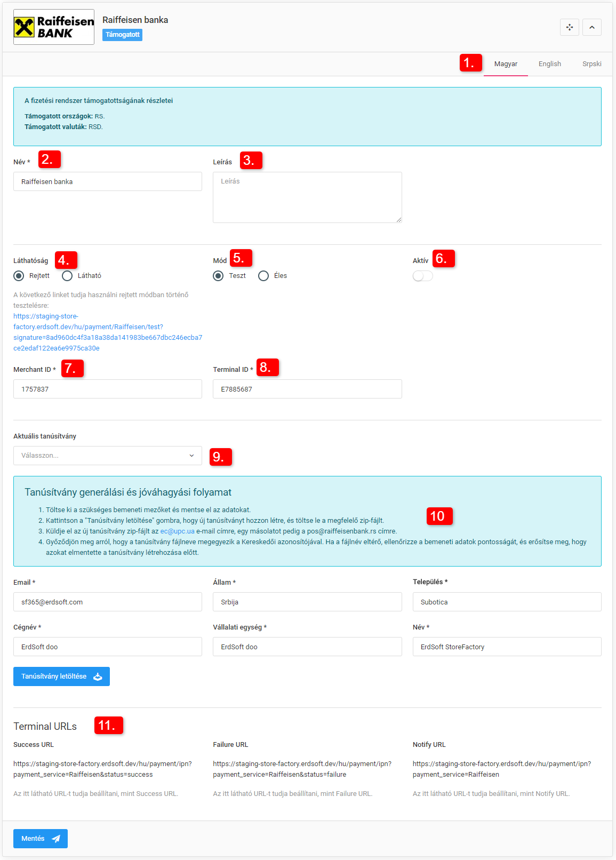Image resolution: width=616 pixels, height=860 pixels.
Task: Toggle the Aktív switch
Action: (423, 276)
